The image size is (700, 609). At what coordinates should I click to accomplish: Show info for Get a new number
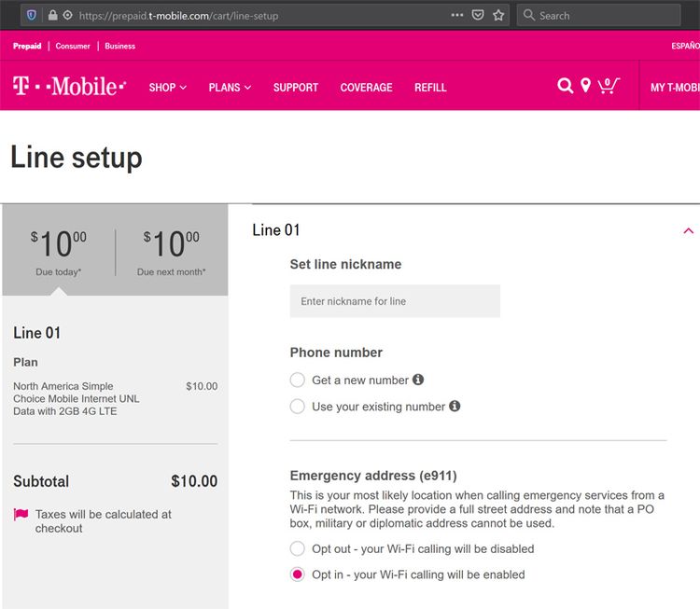(x=418, y=380)
